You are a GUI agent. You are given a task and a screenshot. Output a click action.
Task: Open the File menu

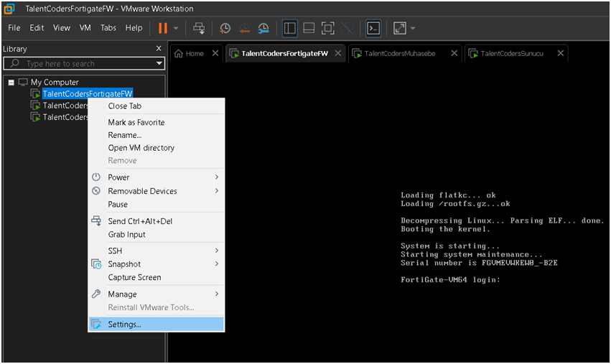pyautogui.click(x=14, y=28)
